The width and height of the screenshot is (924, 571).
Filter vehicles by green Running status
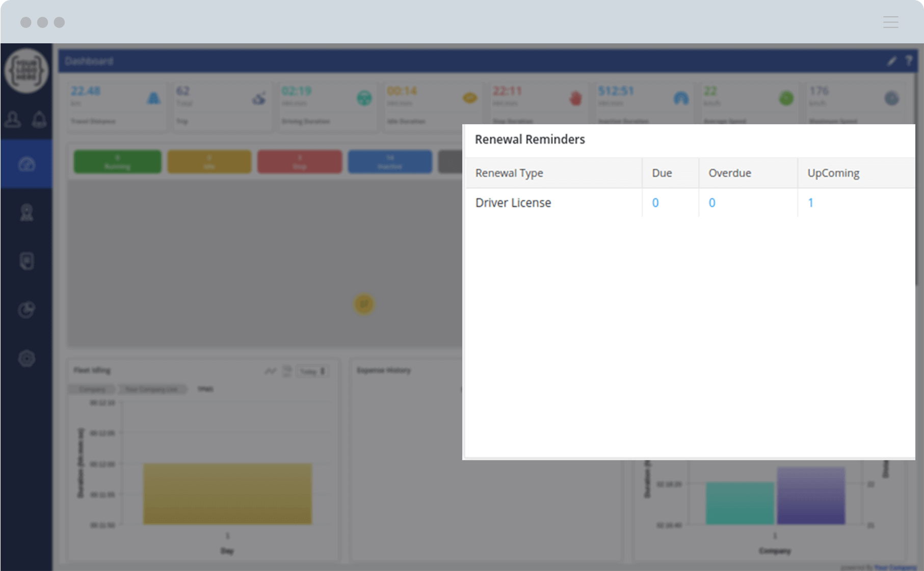[x=118, y=161]
